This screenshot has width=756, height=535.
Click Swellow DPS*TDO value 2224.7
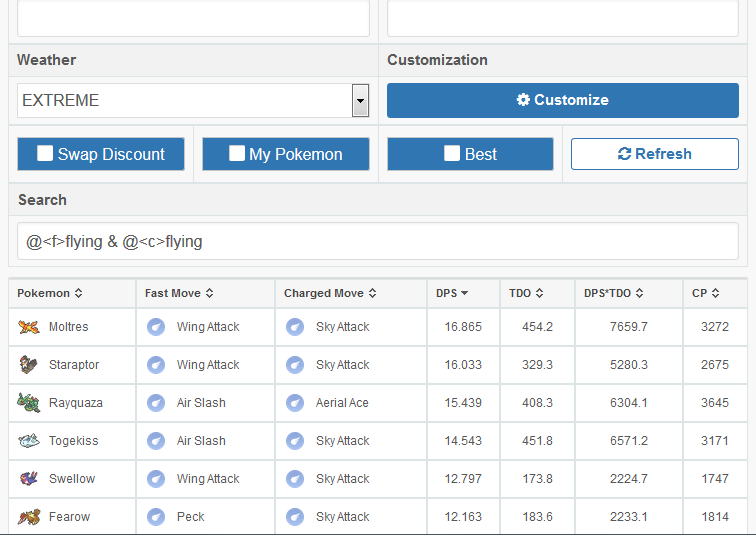(x=628, y=479)
